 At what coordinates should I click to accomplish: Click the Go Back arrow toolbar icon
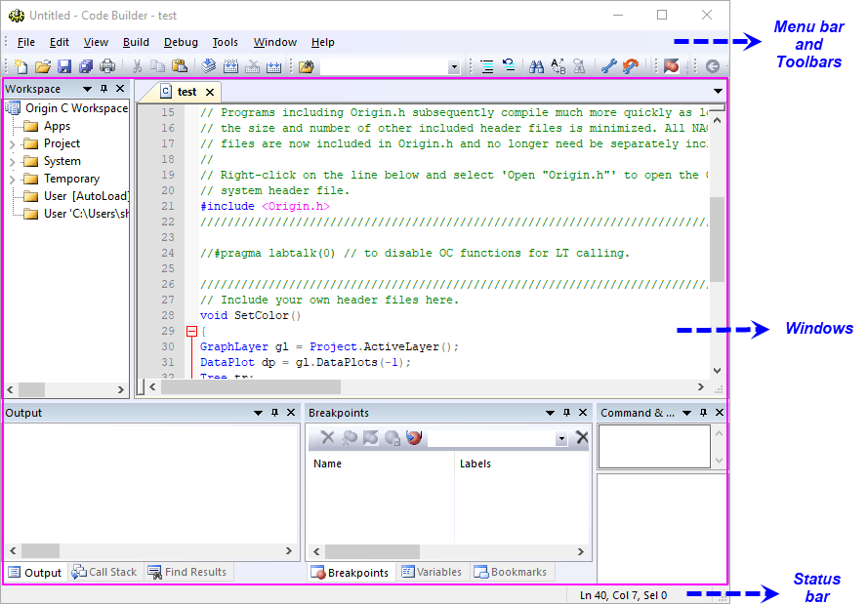pyautogui.click(x=713, y=66)
